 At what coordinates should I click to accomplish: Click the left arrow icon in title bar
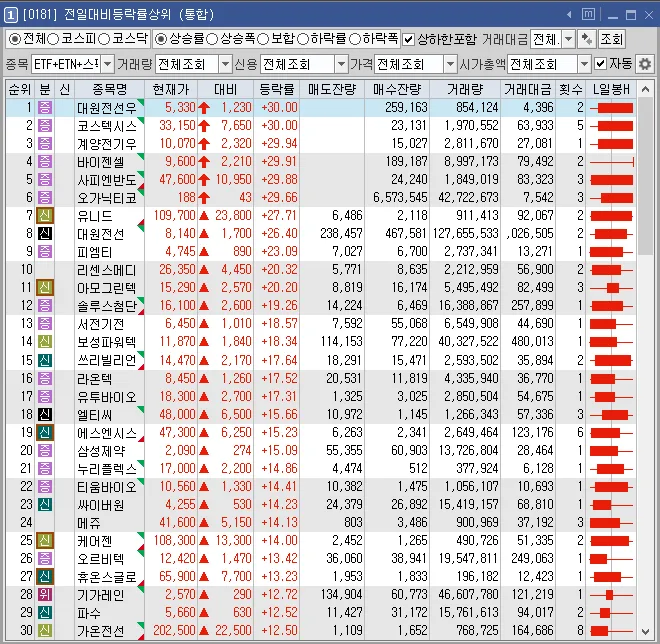coord(569,15)
